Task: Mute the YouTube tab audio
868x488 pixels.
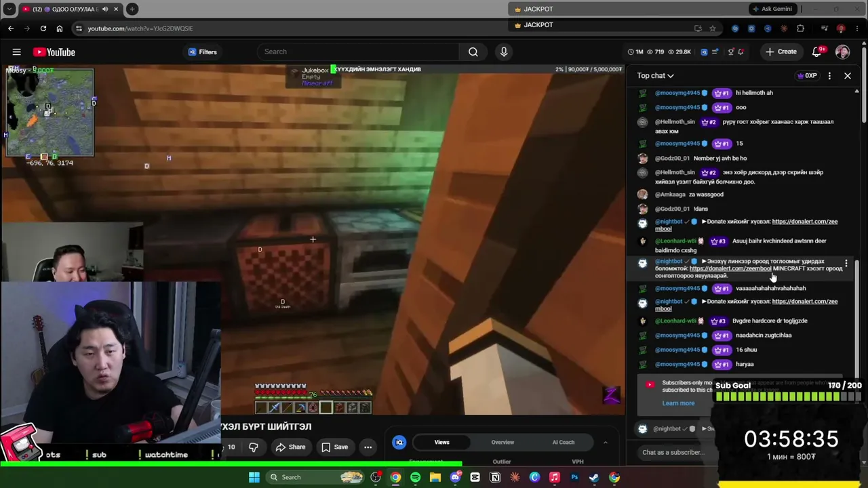Action: (104, 9)
